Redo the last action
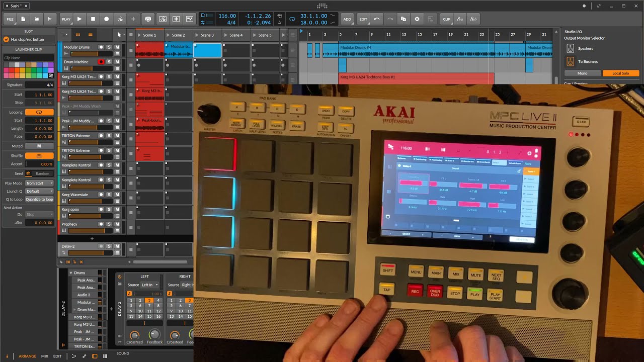Viewport: 644px width, 362px height. click(x=390, y=19)
